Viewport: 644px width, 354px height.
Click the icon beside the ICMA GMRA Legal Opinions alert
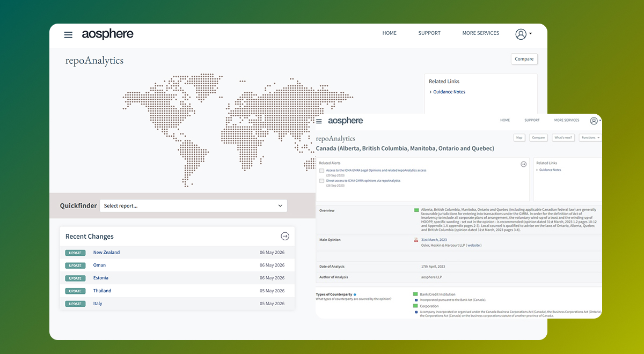coord(321,171)
